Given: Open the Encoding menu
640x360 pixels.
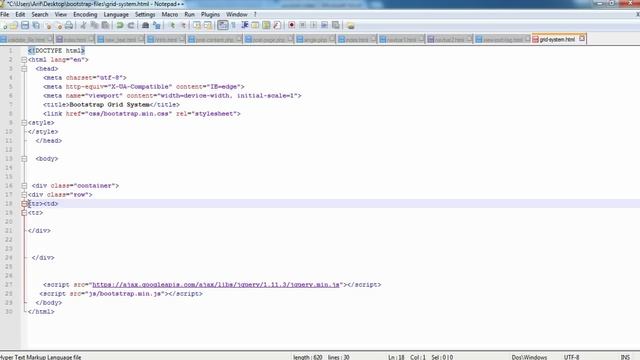Looking at the screenshot, I should coord(85,14).
